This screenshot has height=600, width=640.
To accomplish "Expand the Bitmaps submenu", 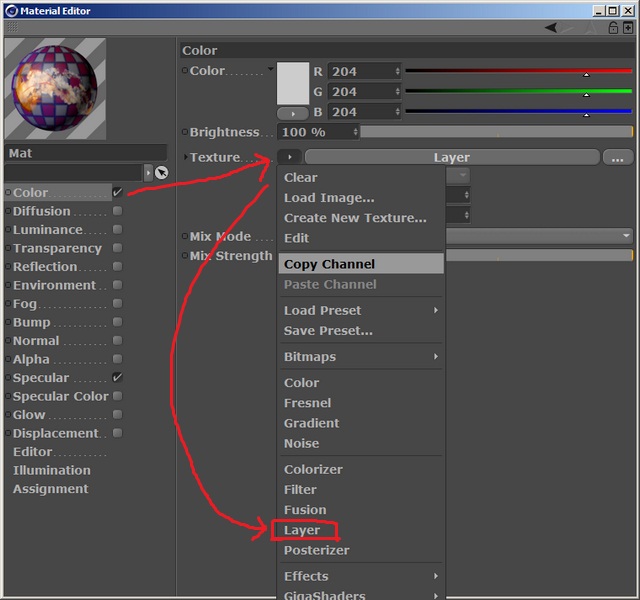I will tap(361, 356).
